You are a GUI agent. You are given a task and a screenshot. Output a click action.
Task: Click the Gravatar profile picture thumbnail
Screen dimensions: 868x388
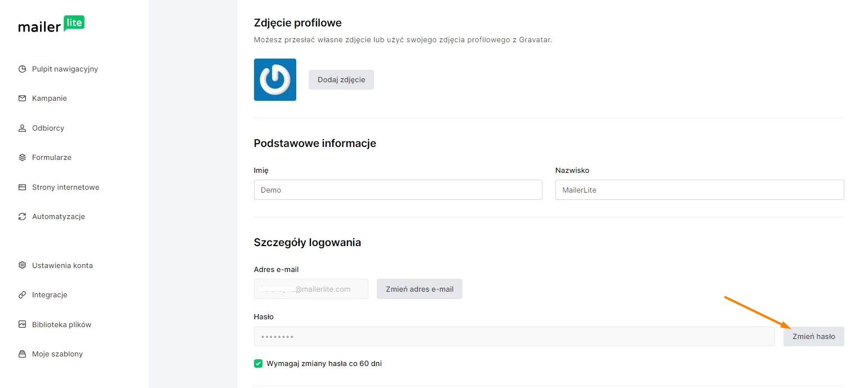tap(275, 79)
